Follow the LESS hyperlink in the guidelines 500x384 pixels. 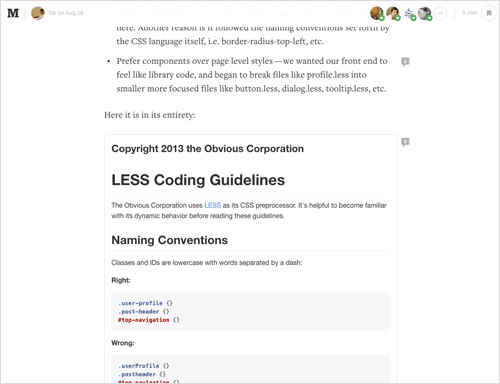[x=213, y=205]
